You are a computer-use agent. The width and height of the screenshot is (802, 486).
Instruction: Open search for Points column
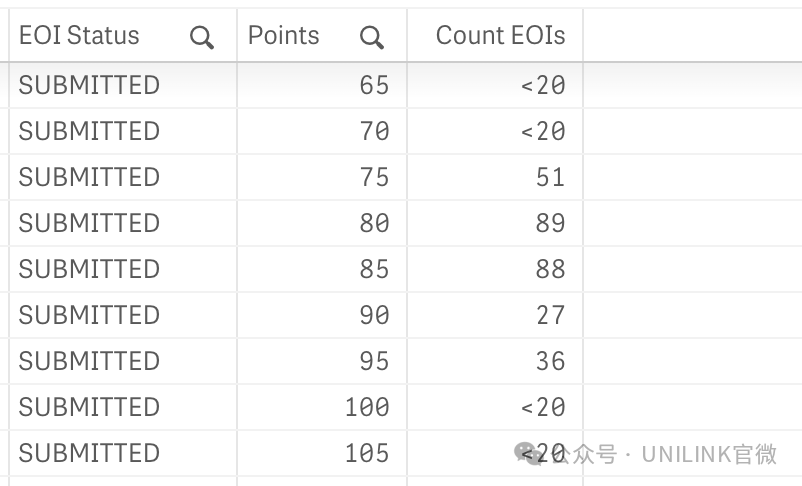pos(371,38)
